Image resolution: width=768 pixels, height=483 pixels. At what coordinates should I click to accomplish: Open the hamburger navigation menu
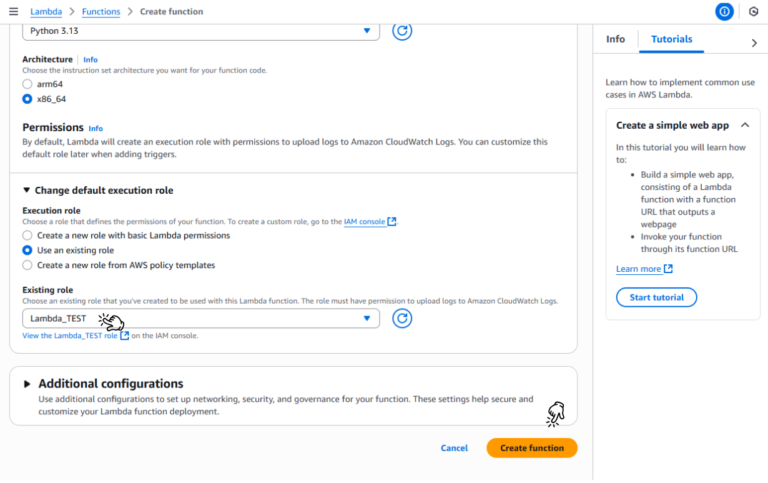pos(13,11)
